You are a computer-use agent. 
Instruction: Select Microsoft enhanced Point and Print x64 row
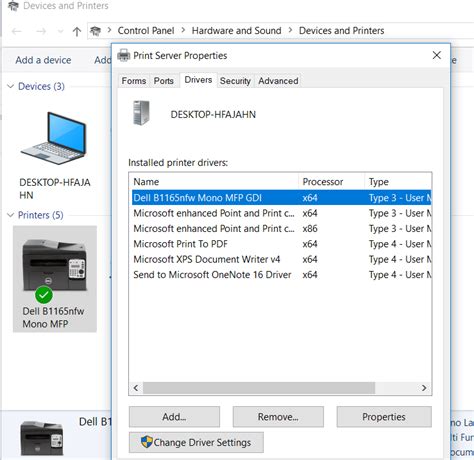click(282, 213)
